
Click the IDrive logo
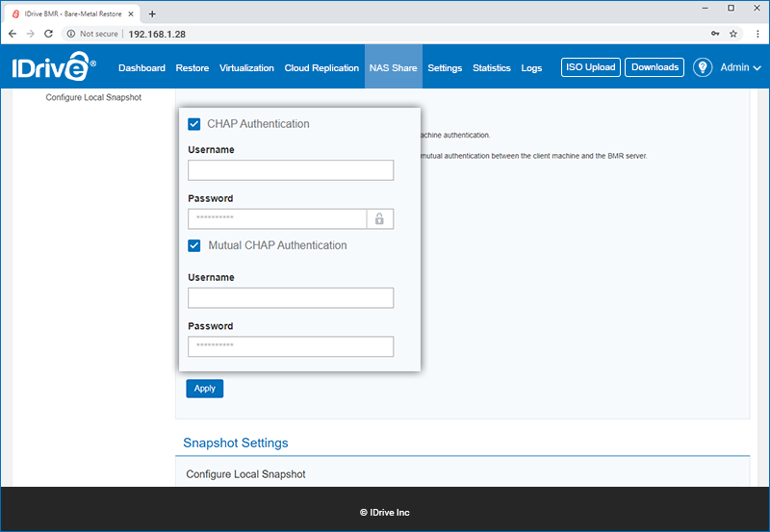(x=54, y=66)
